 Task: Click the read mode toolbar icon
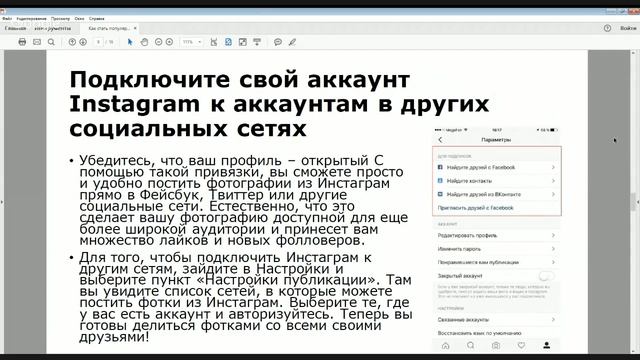pyautogui.click(x=257, y=42)
